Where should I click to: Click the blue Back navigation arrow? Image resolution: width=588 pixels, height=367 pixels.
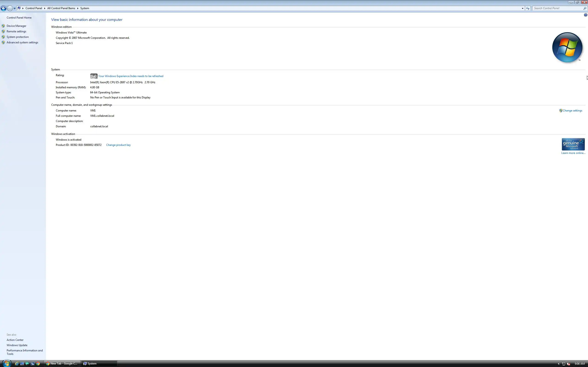click(x=3, y=8)
